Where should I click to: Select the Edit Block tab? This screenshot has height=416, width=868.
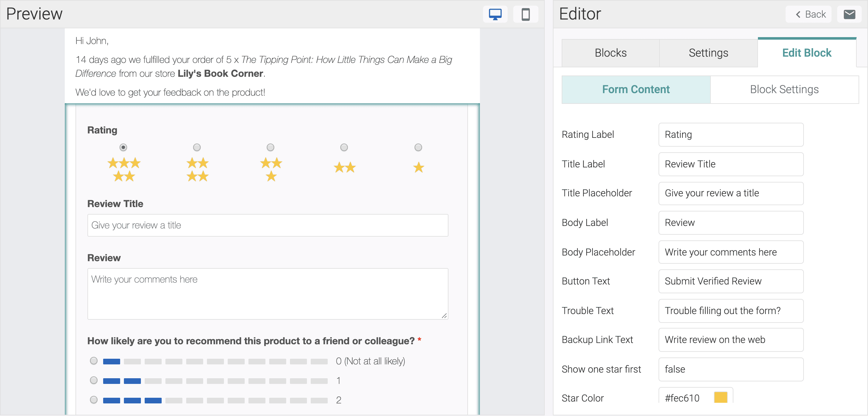pyautogui.click(x=807, y=53)
